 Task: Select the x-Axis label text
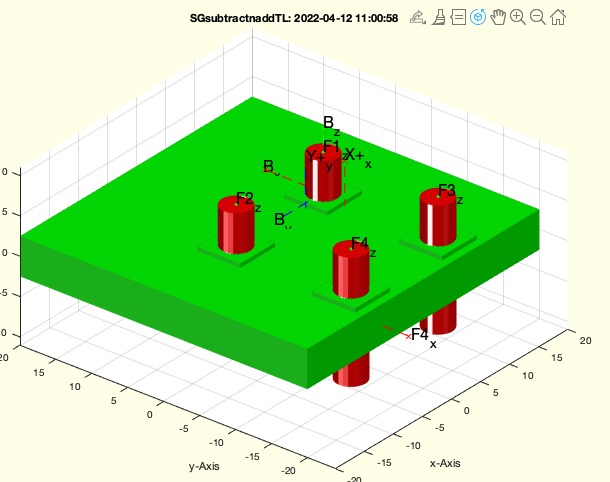tap(445, 463)
